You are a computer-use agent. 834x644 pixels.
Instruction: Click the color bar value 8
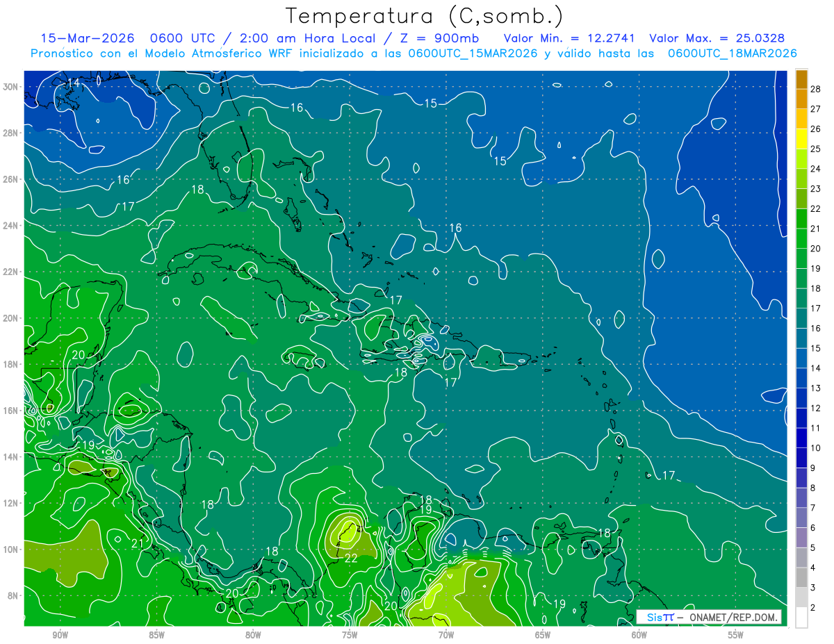(x=814, y=488)
